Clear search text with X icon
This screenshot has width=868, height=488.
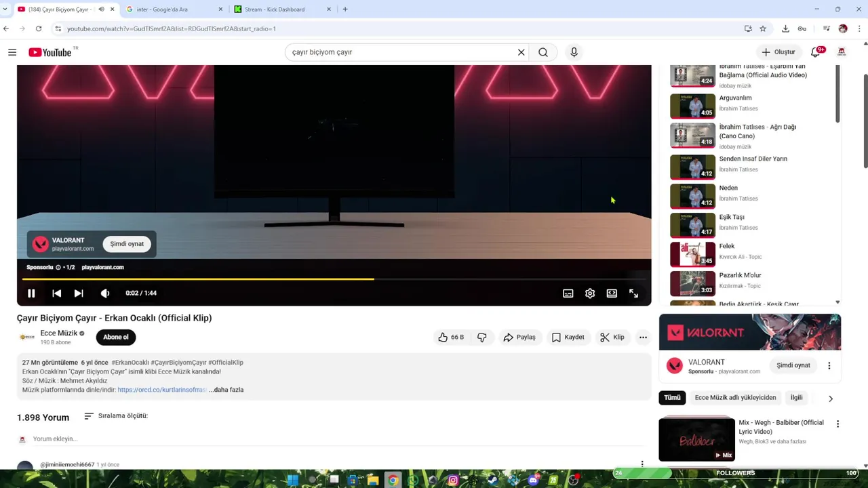click(x=521, y=52)
